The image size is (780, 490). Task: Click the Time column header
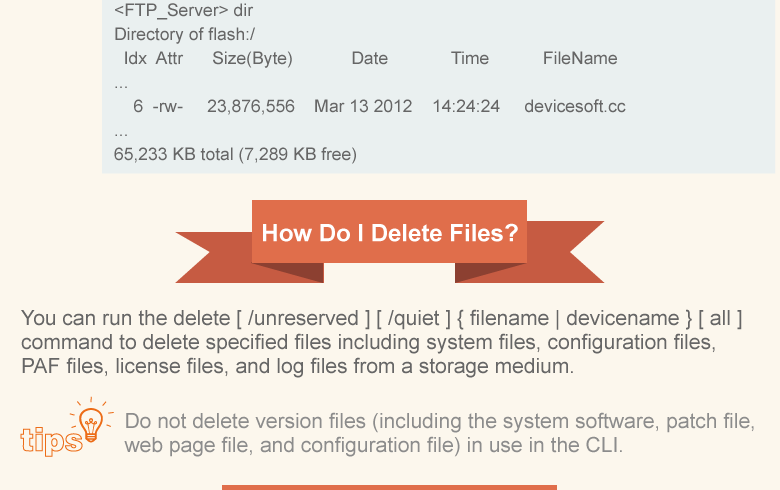[470, 58]
